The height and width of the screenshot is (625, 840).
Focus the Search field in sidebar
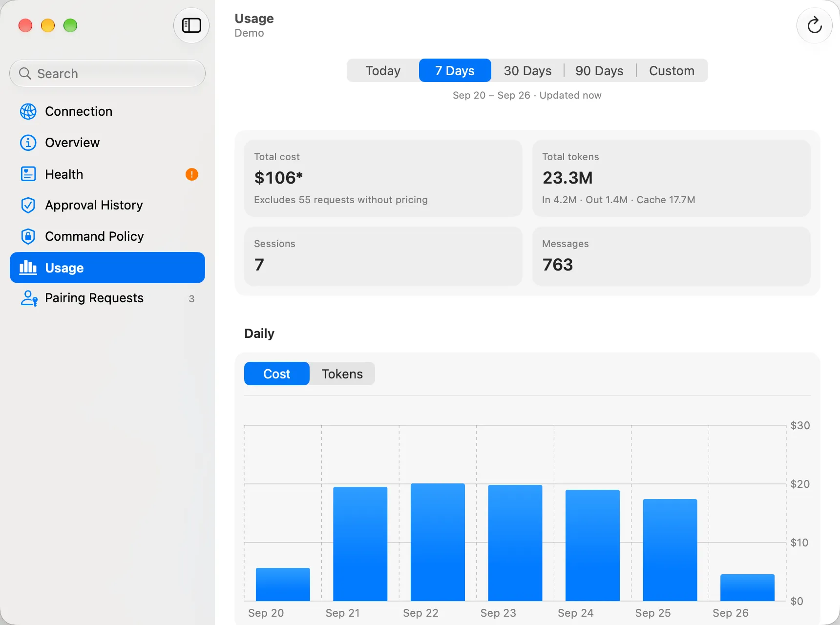107,74
